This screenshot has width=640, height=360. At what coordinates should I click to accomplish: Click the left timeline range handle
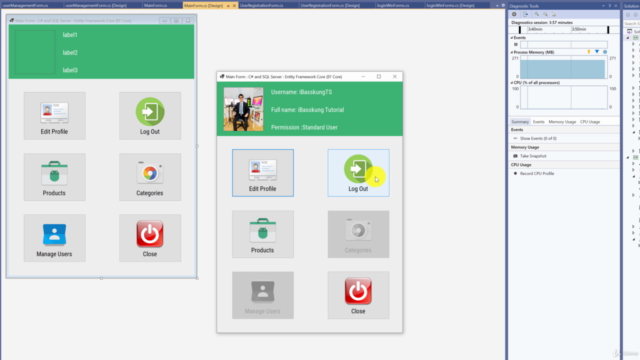click(x=520, y=30)
